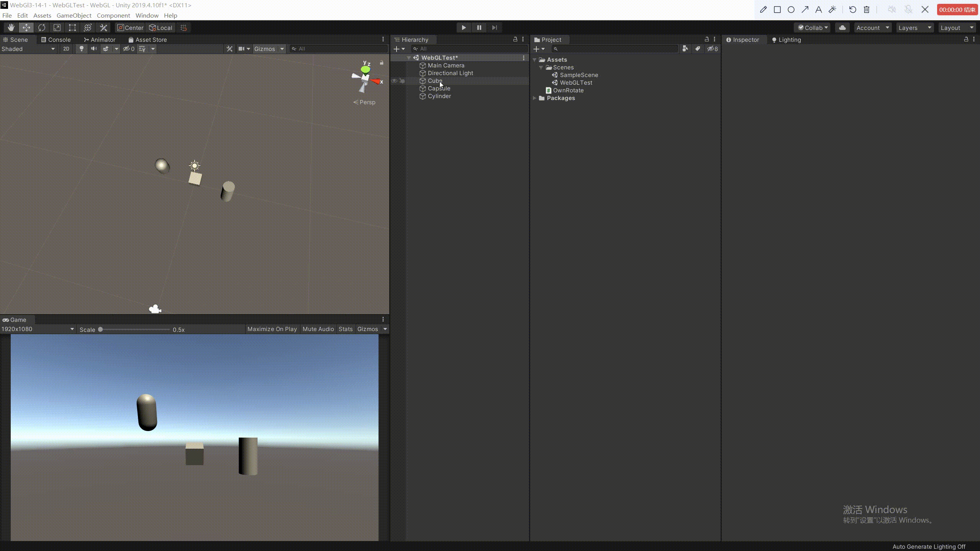This screenshot has width=980, height=551.
Task: Expand the WebGLTest hierarchy object
Action: click(409, 57)
